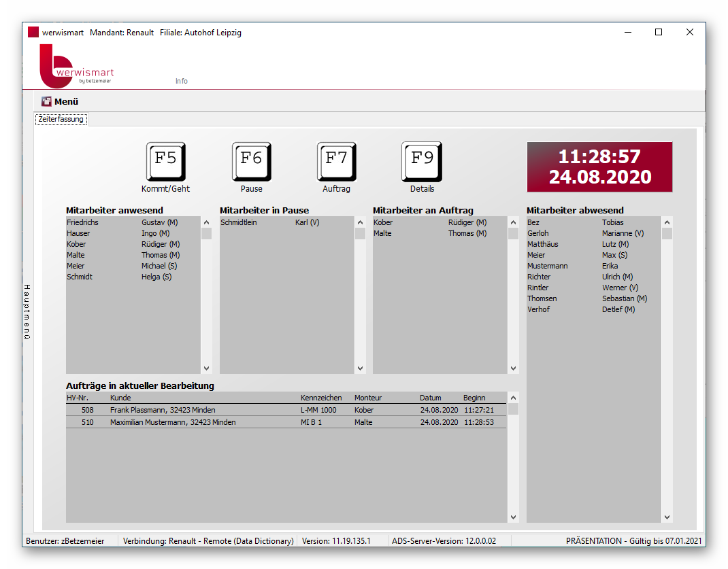Select order row 510 Maximilian Mustermann
728x569 pixels.
tap(286, 422)
